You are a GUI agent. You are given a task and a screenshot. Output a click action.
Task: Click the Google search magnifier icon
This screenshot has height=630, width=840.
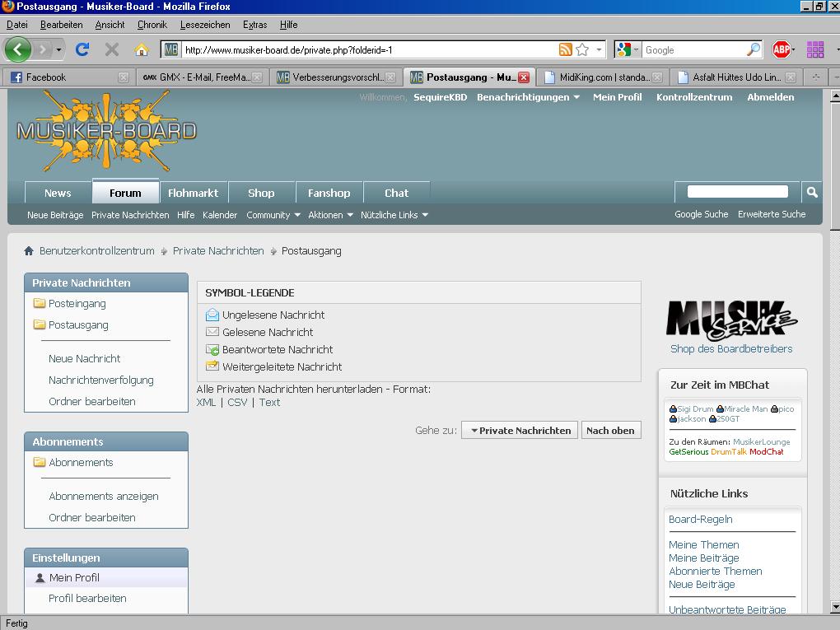pos(754,49)
